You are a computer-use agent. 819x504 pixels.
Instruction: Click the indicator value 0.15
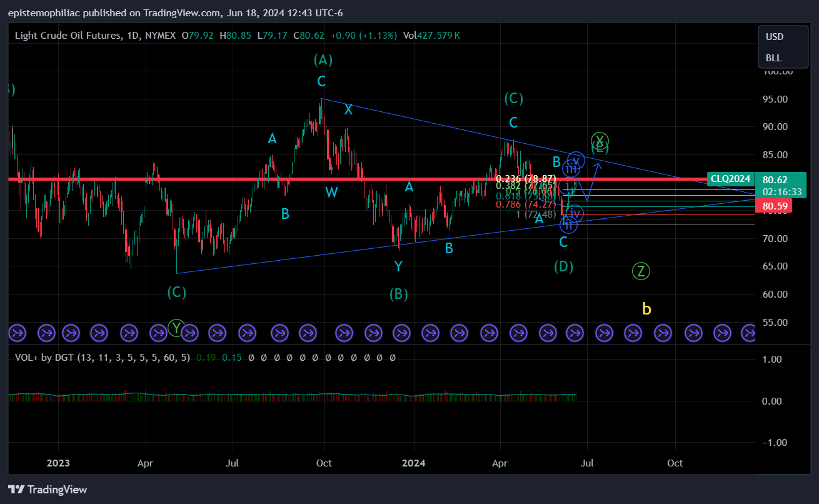pos(231,358)
